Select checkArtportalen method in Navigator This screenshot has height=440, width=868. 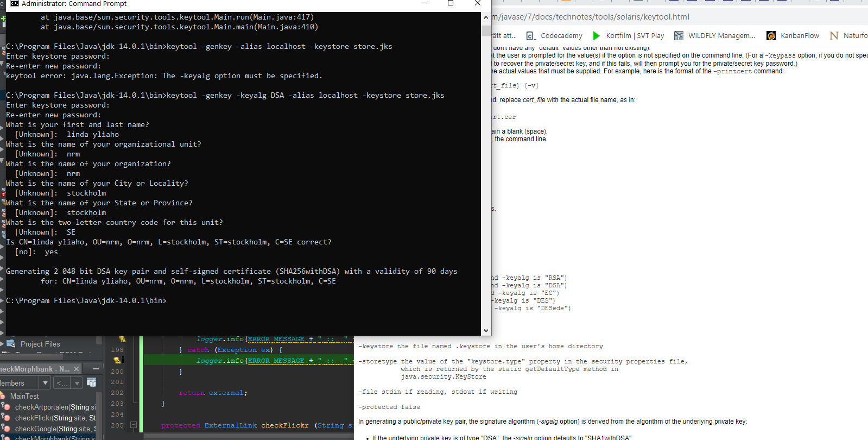click(x=55, y=407)
